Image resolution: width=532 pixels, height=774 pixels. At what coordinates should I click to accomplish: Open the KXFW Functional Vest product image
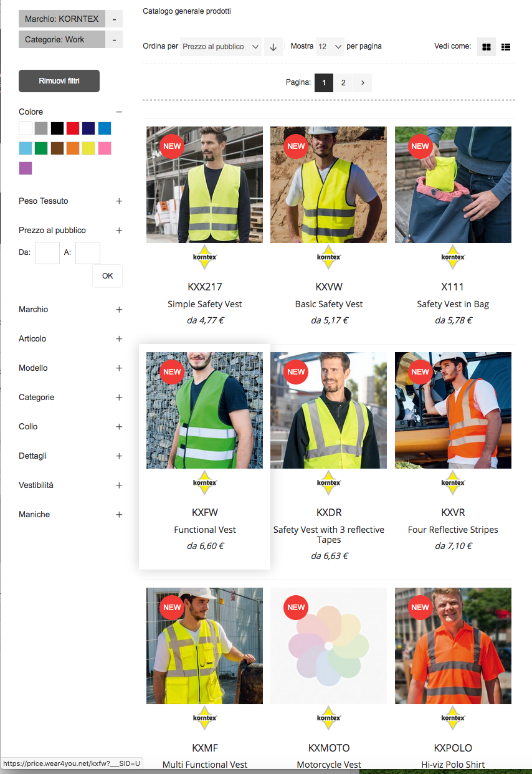click(204, 410)
